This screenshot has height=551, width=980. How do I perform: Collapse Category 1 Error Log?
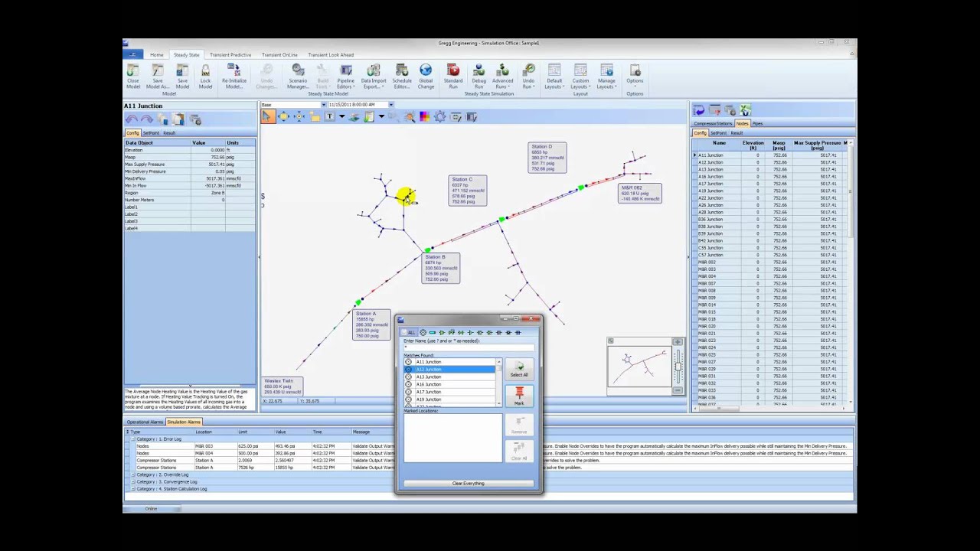pos(132,439)
